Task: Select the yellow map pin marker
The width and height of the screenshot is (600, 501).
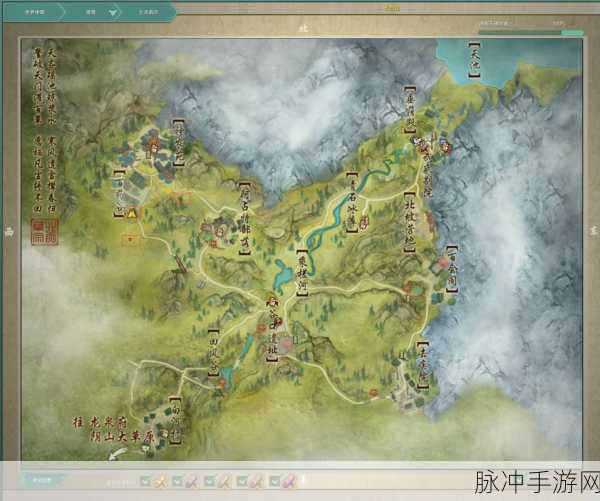Action: 160,481
